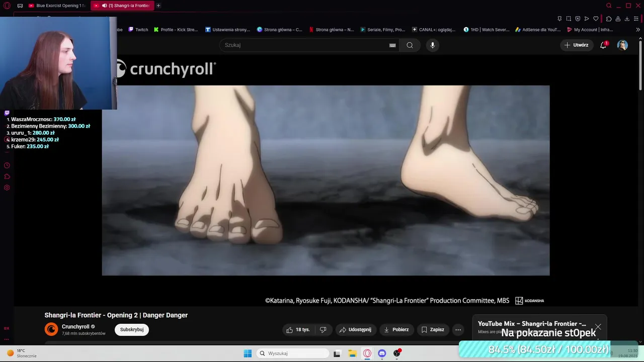Open the YouTube Mix Shangri-la Frontier playlist title

[532, 324]
